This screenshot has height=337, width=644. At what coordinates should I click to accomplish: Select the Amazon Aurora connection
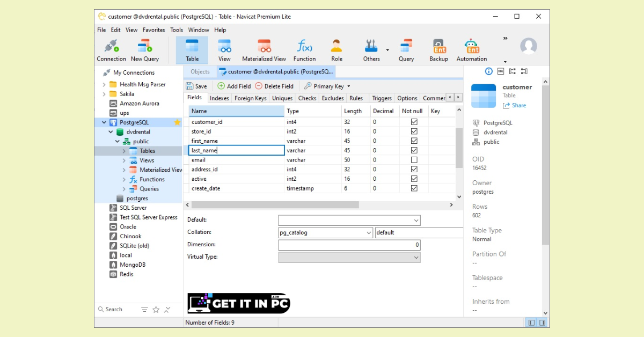pos(139,104)
